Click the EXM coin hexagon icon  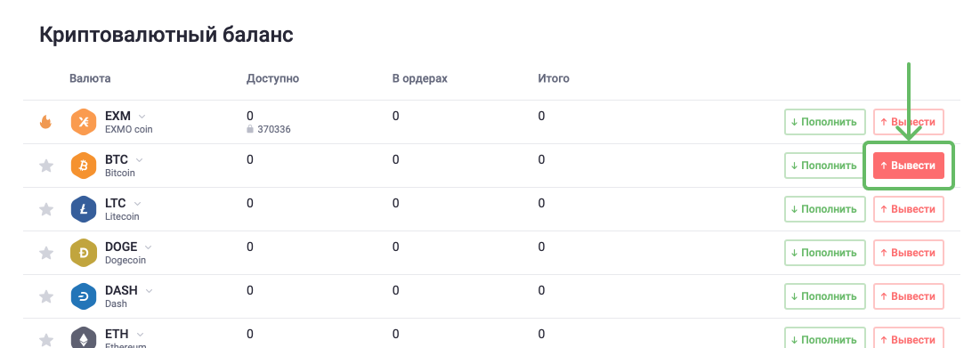coord(84,122)
